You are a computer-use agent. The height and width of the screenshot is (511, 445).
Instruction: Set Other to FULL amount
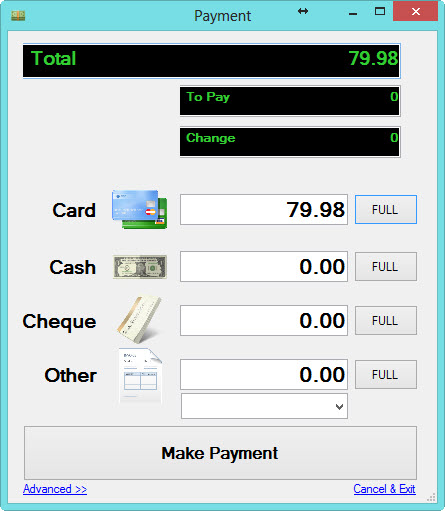click(386, 375)
